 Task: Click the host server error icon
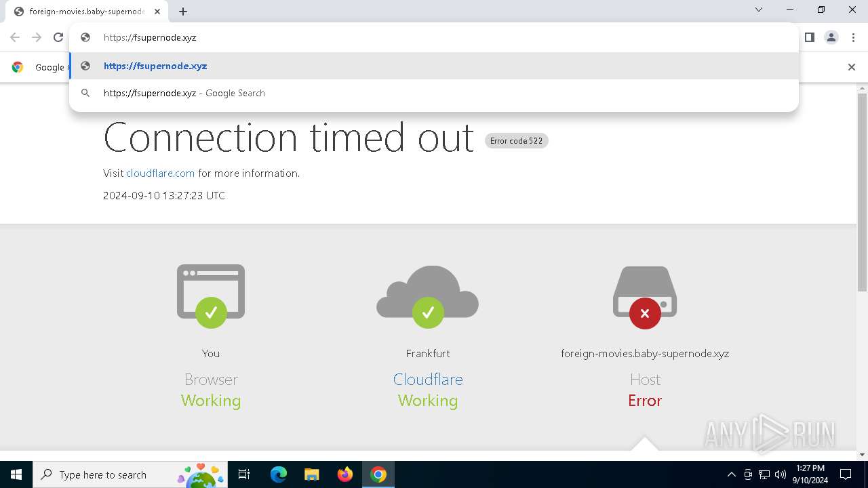click(645, 297)
